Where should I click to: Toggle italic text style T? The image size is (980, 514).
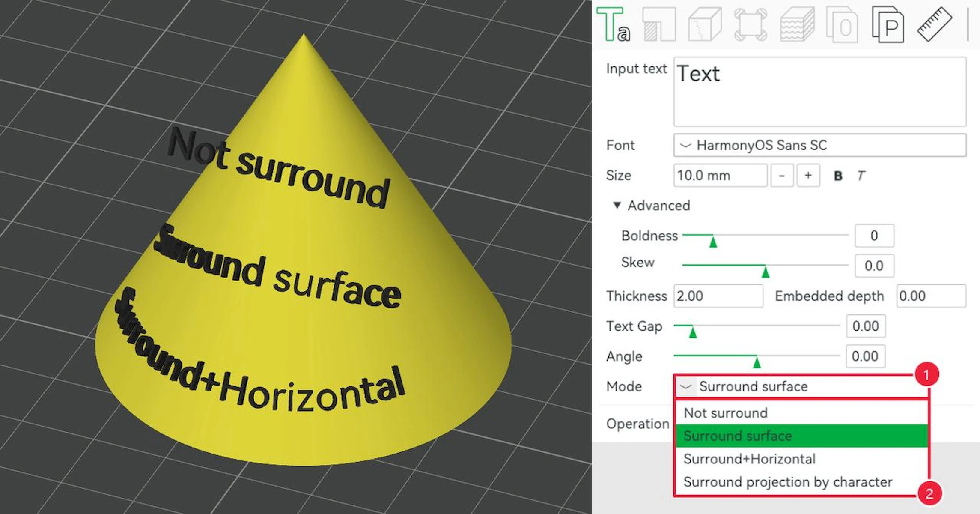(x=861, y=176)
